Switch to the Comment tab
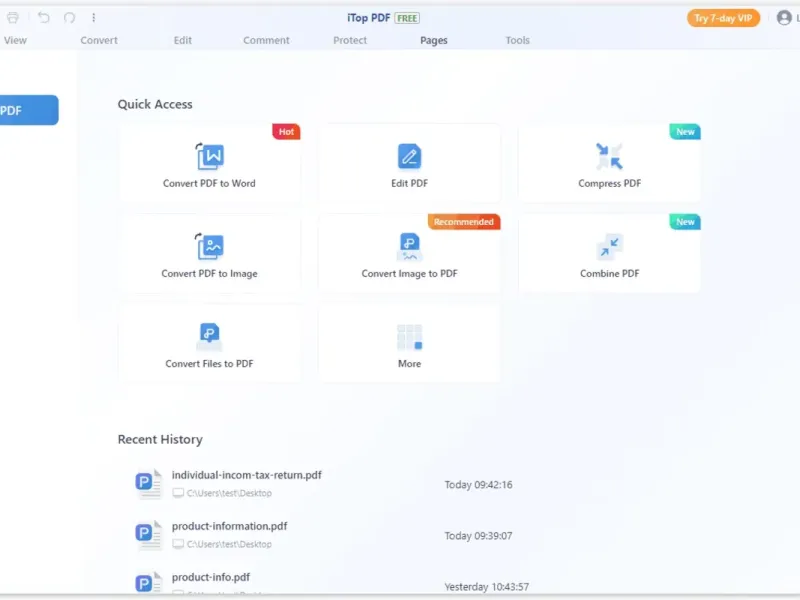800x600 pixels. (x=266, y=40)
